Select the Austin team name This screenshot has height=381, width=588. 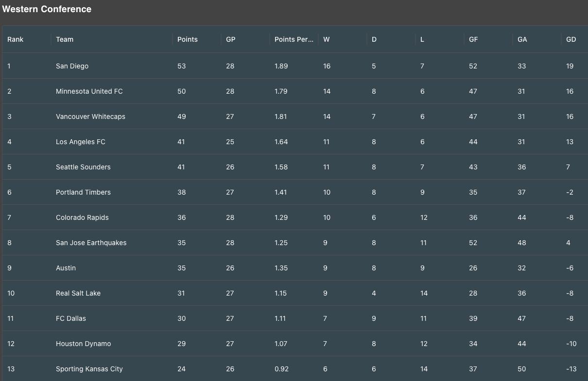pyautogui.click(x=66, y=268)
